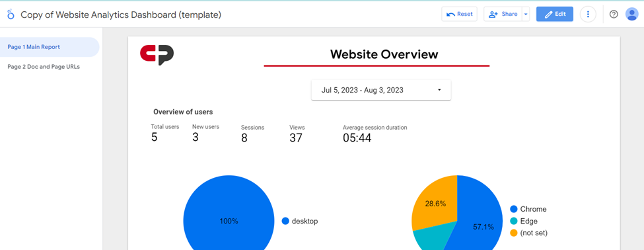This screenshot has width=644, height=250.
Task: Click the Overview of users label
Action: [183, 112]
